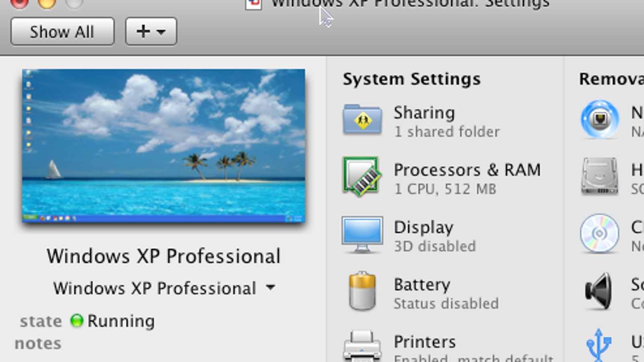This screenshot has height=362, width=644.
Task: Open the Printers icon settings
Action: tap(362, 346)
